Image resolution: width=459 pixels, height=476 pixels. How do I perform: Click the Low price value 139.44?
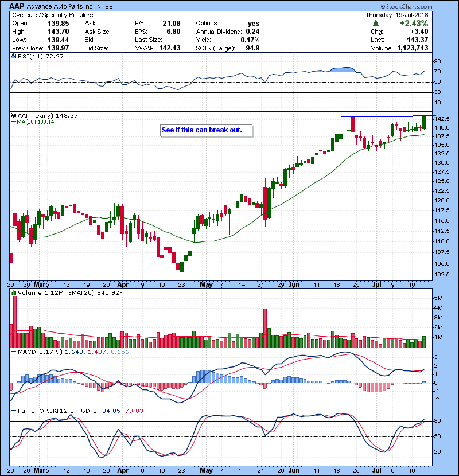coord(59,40)
